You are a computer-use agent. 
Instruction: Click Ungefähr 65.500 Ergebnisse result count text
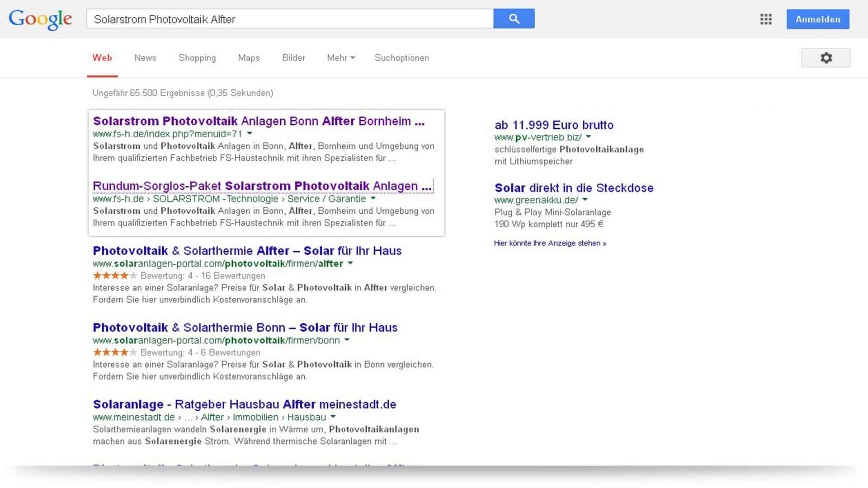point(183,93)
